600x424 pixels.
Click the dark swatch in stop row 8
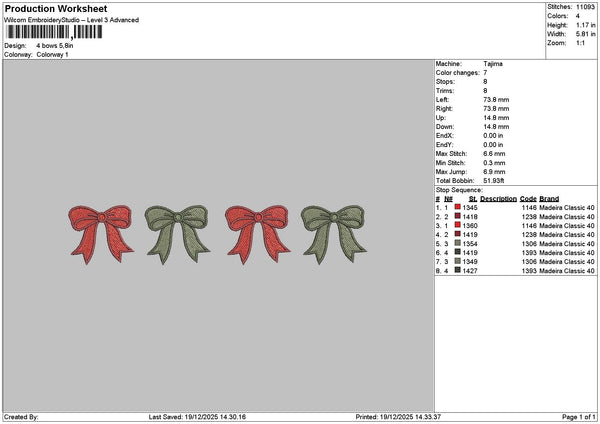coord(457,270)
